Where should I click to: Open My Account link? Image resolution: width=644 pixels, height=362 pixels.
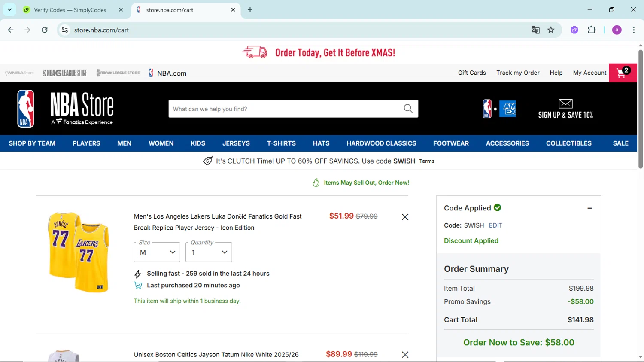pyautogui.click(x=589, y=73)
